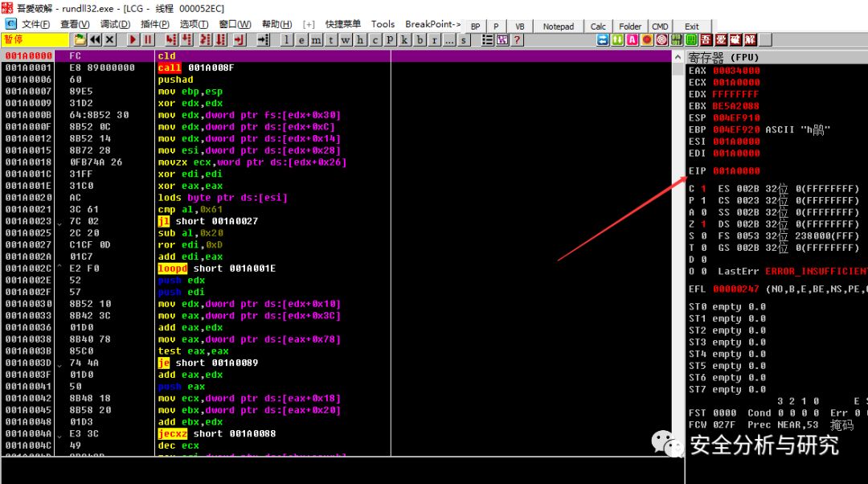The image size is (868, 484).
Task: Show the Log window via the 'l' button
Action: coord(287,40)
